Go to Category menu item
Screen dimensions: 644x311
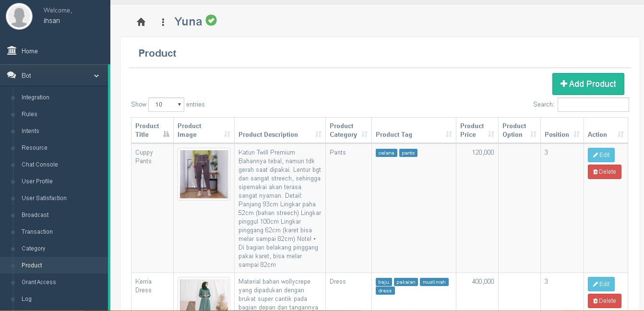pos(34,249)
